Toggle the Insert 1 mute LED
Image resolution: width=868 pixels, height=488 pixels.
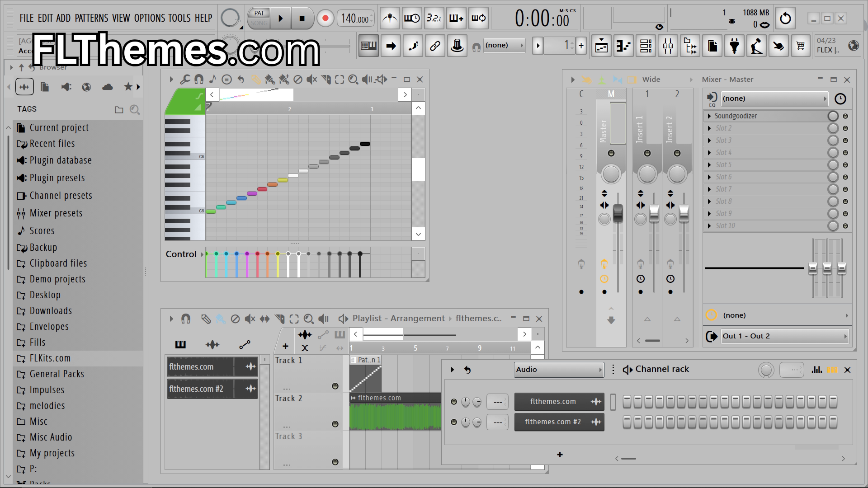point(647,153)
